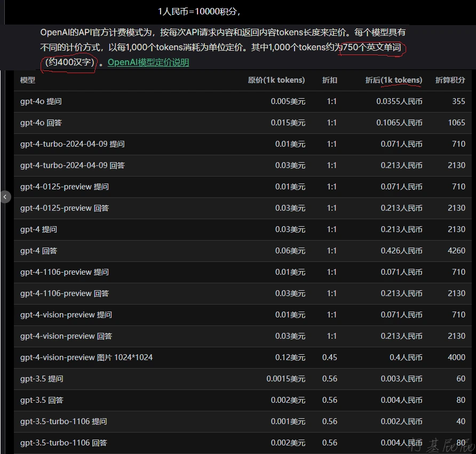This screenshot has width=476, height=454.
Task: Click the 折扣 column header
Action: tap(330, 80)
